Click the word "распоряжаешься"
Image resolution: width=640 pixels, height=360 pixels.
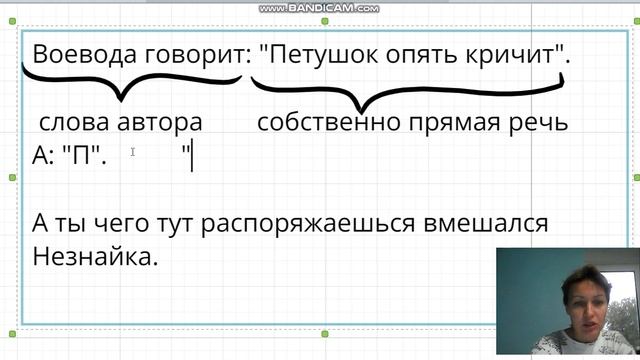point(308,224)
